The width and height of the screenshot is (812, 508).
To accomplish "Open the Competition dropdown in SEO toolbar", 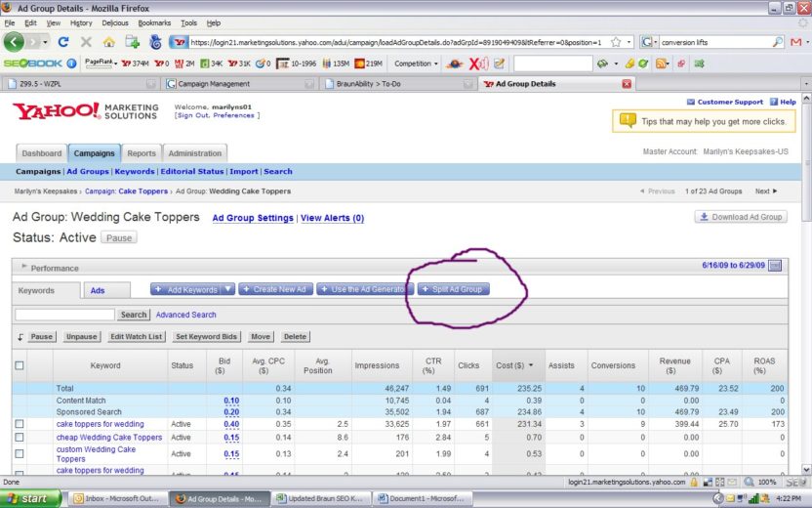I will (416, 63).
